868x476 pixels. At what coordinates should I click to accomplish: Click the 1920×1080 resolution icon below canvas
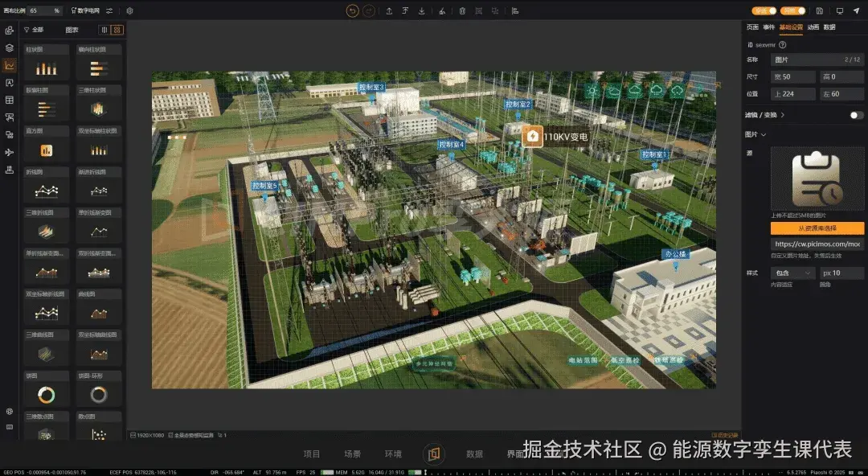pyautogui.click(x=134, y=436)
